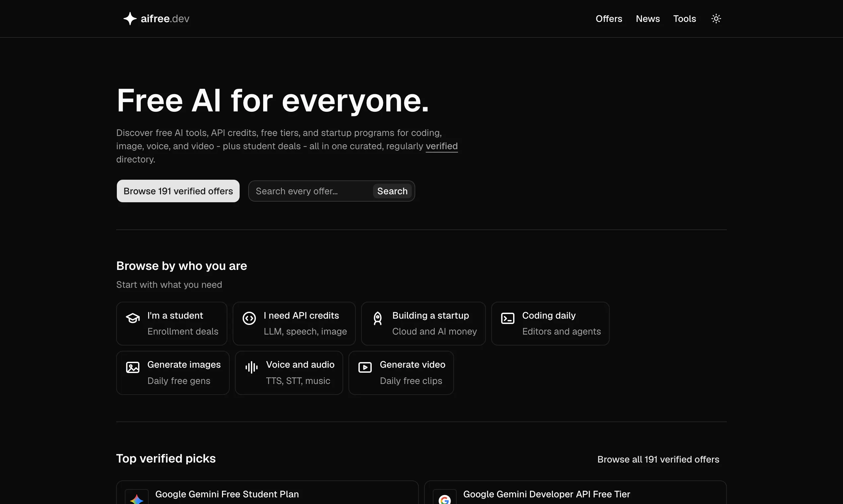The height and width of the screenshot is (504, 843).
Task: Click the Gemini sparkle logo thumbnail
Action: 137,497
